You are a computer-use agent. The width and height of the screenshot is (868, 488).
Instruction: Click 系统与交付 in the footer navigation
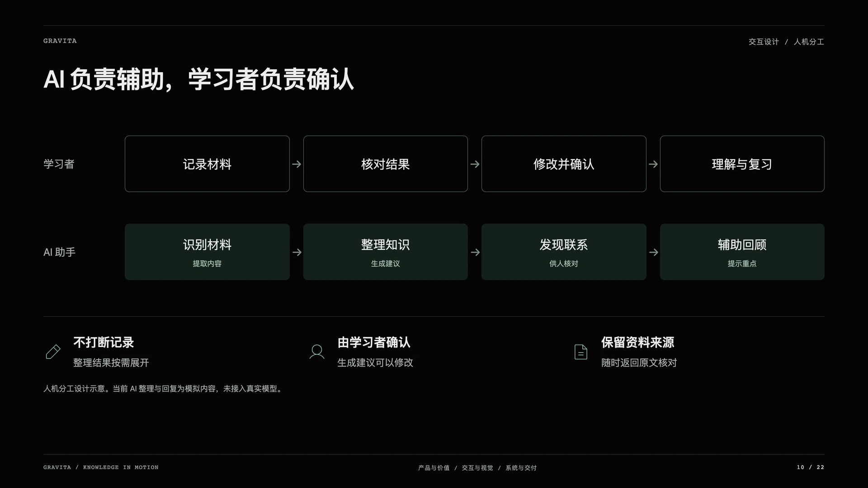521,468
